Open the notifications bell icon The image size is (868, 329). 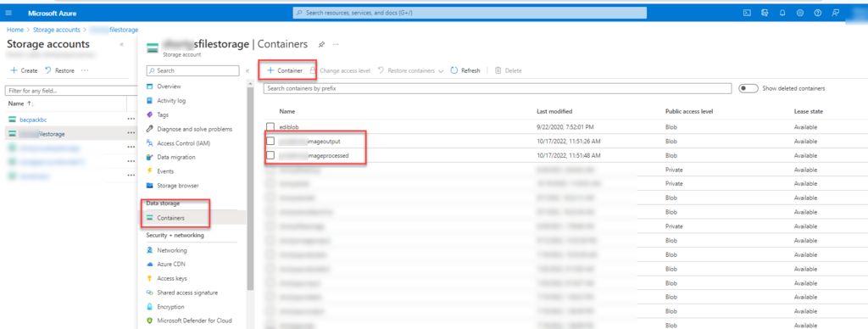pos(782,13)
